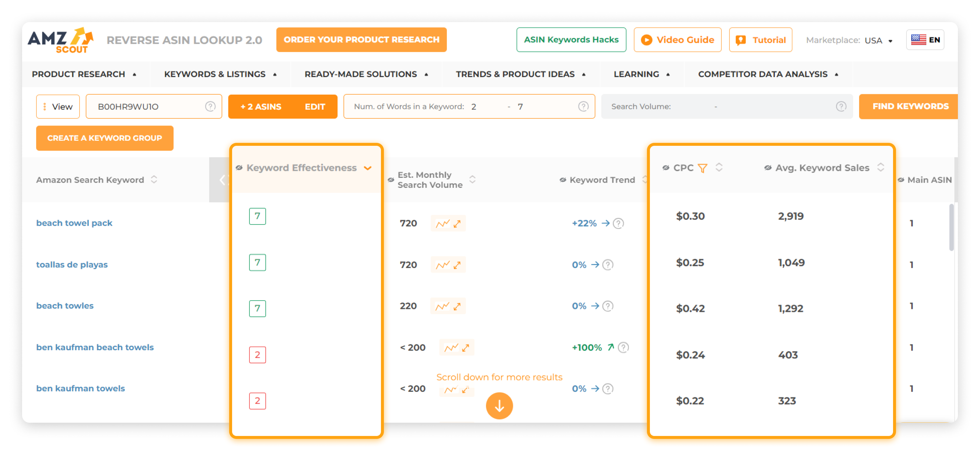Click the orange scroll down arrow button
This screenshot has height=461, width=980.
click(x=500, y=406)
